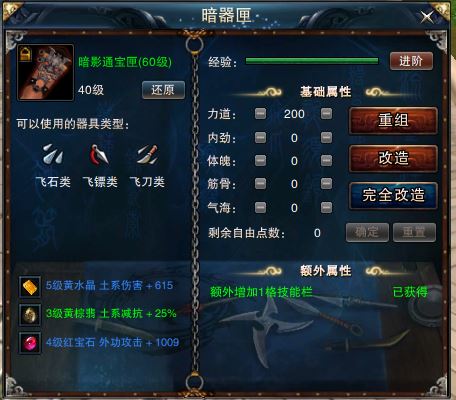Screen dimensions: 456x400
Task: Click the 额外增加1格技能栏 attribute entry
Action: (261, 292)
